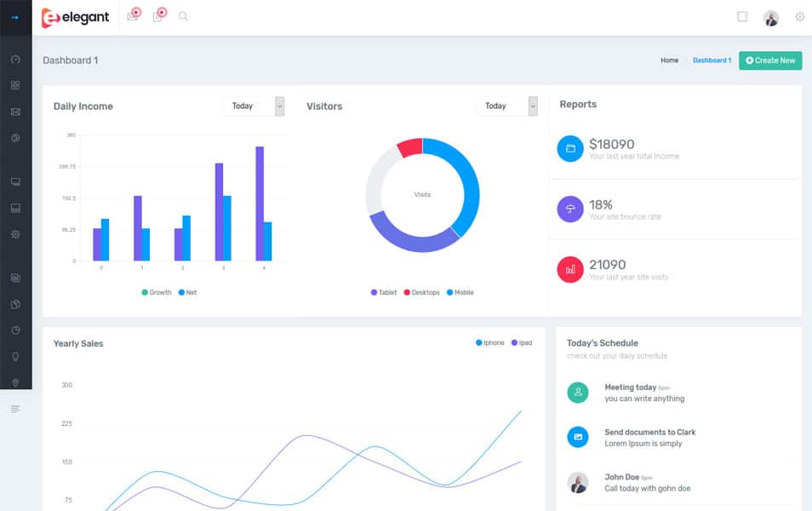This screenshot has height=511, width=812.
Task: Click the elegant logo
Action: point(75,16)
